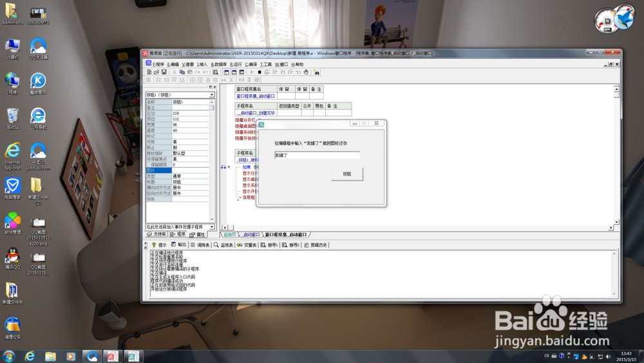Click the hand icon in debug toolbar
Viewport: 644px width, 363px height.
pyautogui.click(x=306, y=72)
